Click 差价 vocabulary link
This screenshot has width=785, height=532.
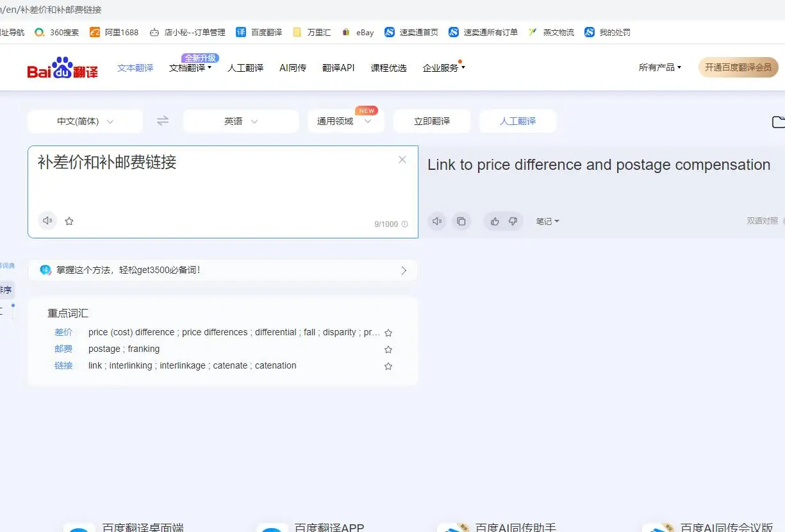point(63,332)
